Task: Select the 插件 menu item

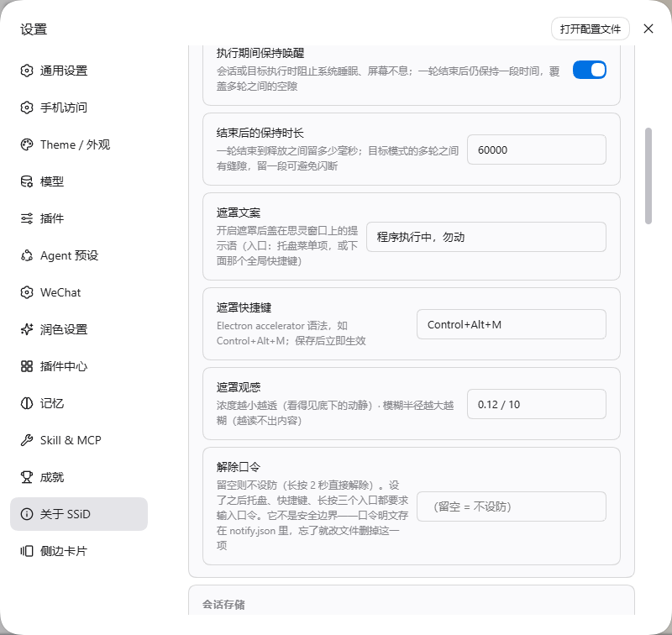Action: pyautogui.click(x=79, y=218)
